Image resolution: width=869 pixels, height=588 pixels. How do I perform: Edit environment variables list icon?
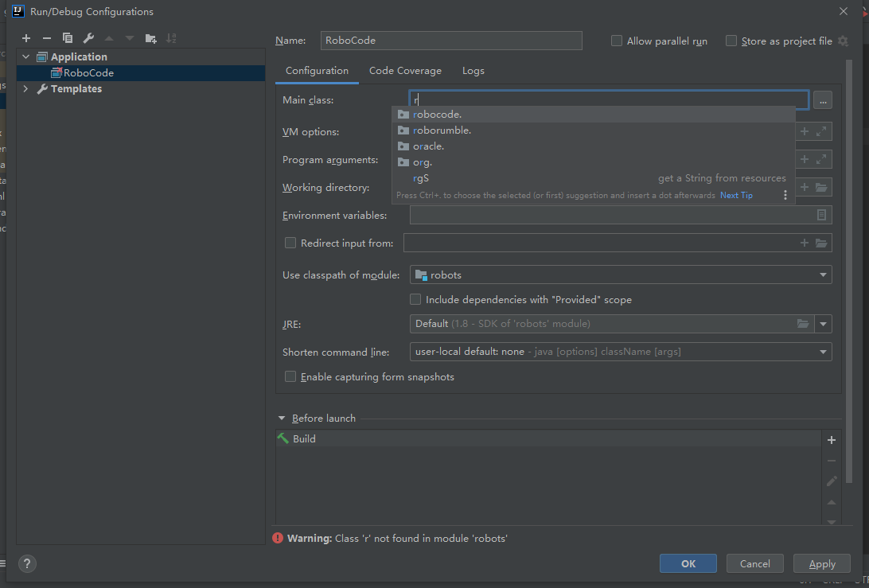click(821, 215)
